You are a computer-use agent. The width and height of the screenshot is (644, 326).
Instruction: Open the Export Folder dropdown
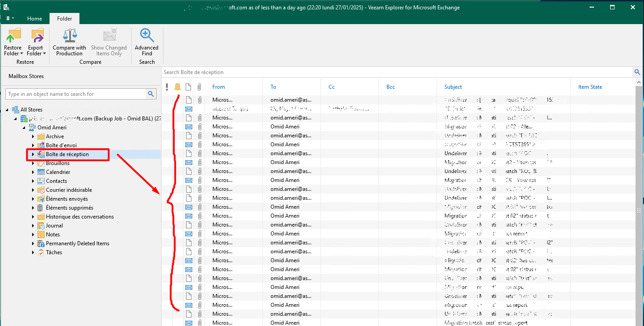click(36, 42)
